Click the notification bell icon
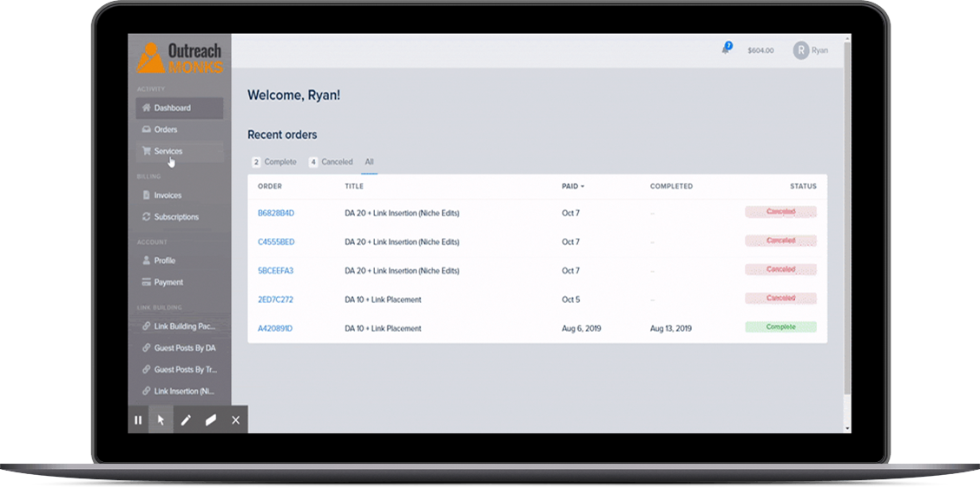Screen dimensions: 980x488 click(x=726, y=49)
